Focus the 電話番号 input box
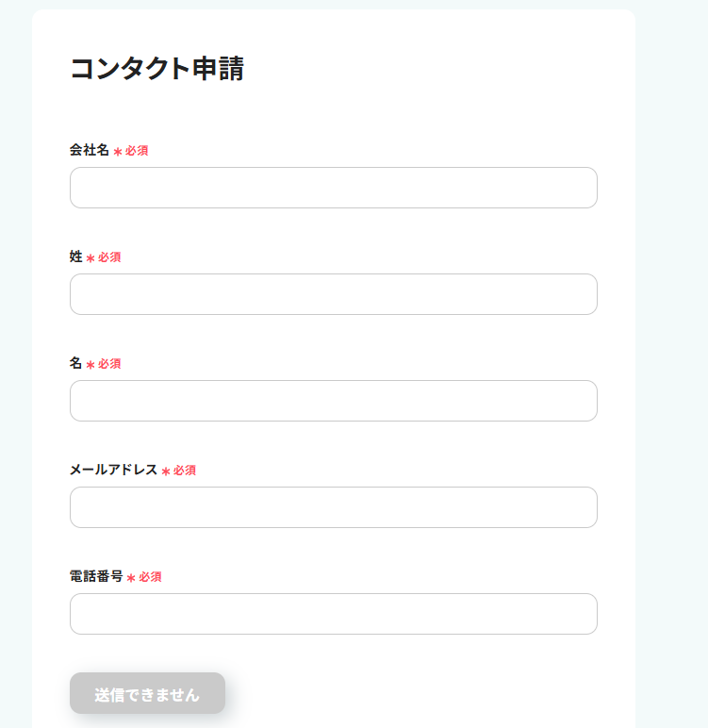The width and height of the screenshot is (708, 728). click(x=333, y=614)
